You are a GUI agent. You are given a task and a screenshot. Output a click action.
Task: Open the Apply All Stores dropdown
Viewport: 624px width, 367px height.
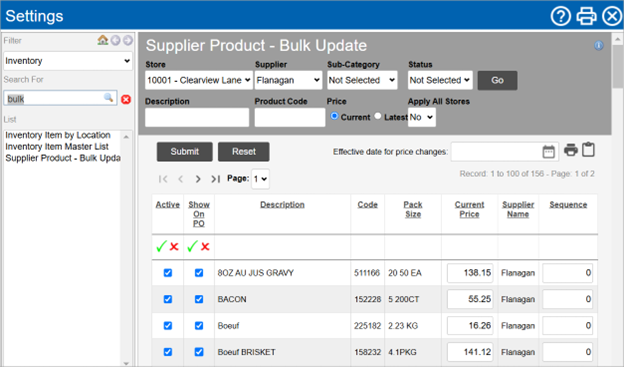[x=421, y=117]
